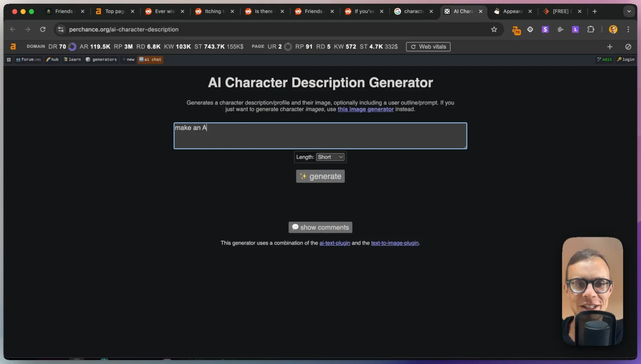Click the Ahrefs bar plus icon
This screenshot has height=364, width=641.
coord(610,47)
